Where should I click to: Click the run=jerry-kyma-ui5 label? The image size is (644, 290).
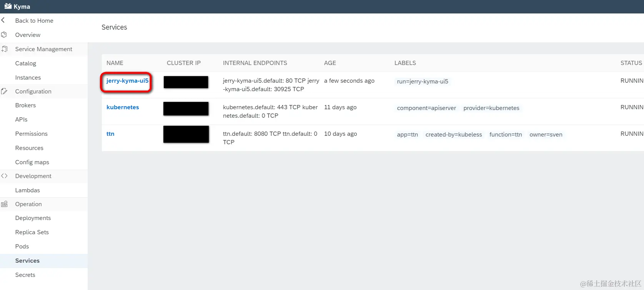pyautogui.click(x=423, y=82)
